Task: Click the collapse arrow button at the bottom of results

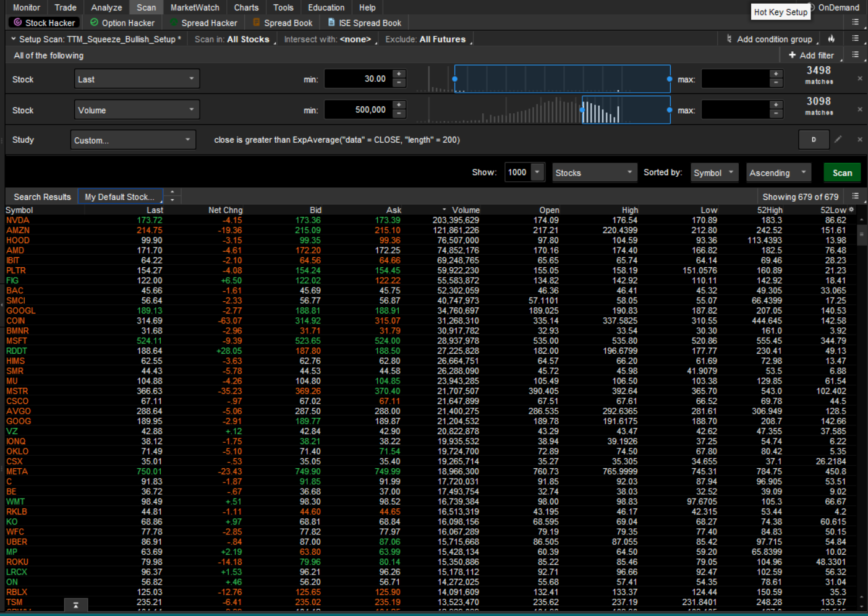Action: pos(76,605)
